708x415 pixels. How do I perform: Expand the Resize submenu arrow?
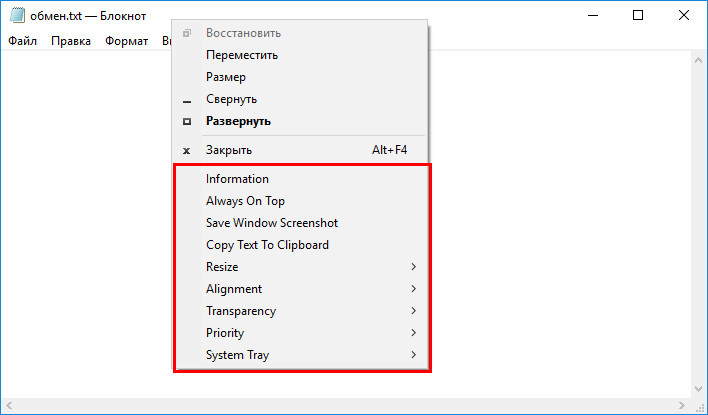413,267
